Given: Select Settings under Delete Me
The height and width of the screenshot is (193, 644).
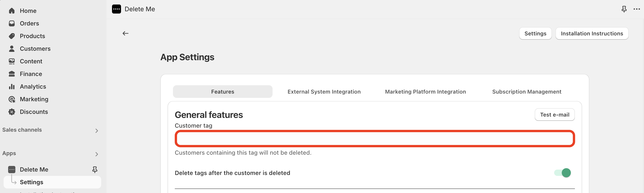Looking at the screenshot, I should click(52, 182).
